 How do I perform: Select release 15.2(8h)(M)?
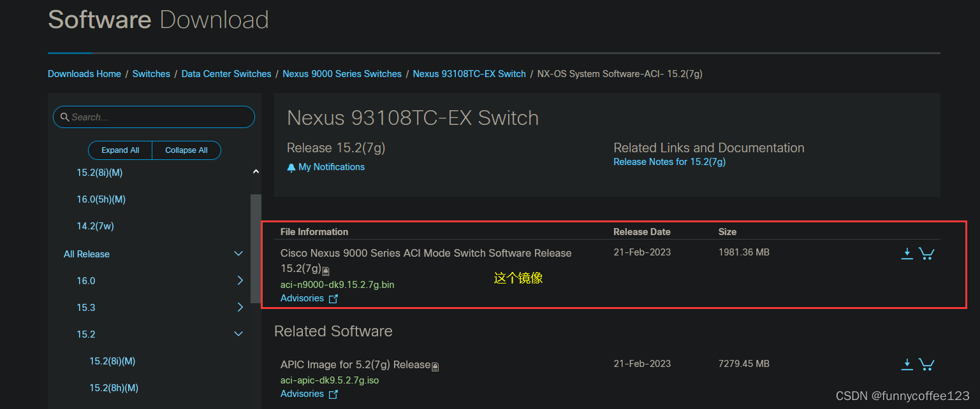[x=114, y=388]
